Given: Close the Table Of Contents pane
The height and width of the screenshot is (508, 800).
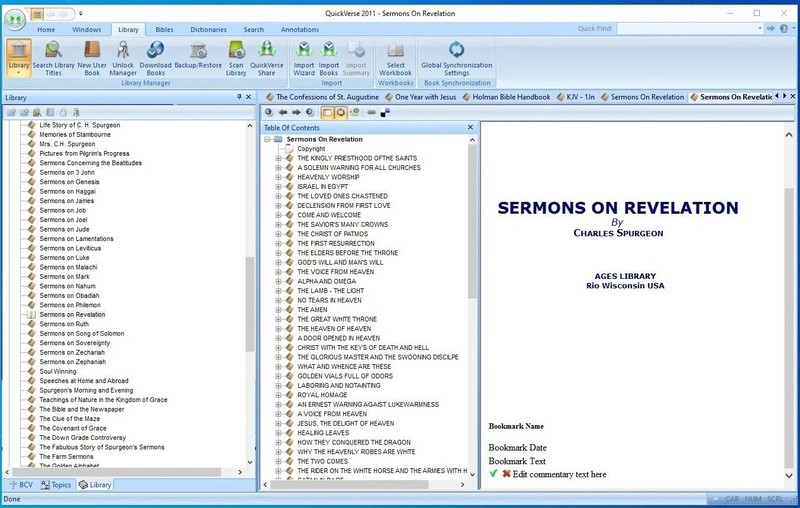Looking at the screenshot, I should [x=470, y=127].
